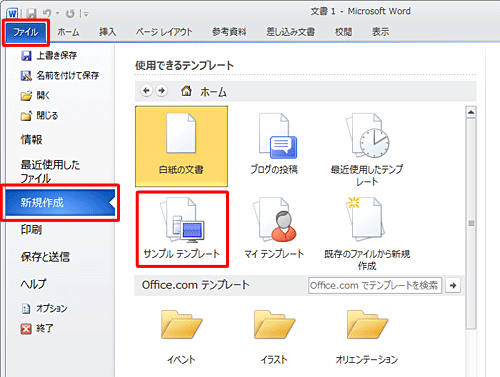Image resolution: width=500 pixels, height=377 pixels.
Task: Switch to the ページ レイアウト tab
Action: pyautogui.click(x=164, y=32)
